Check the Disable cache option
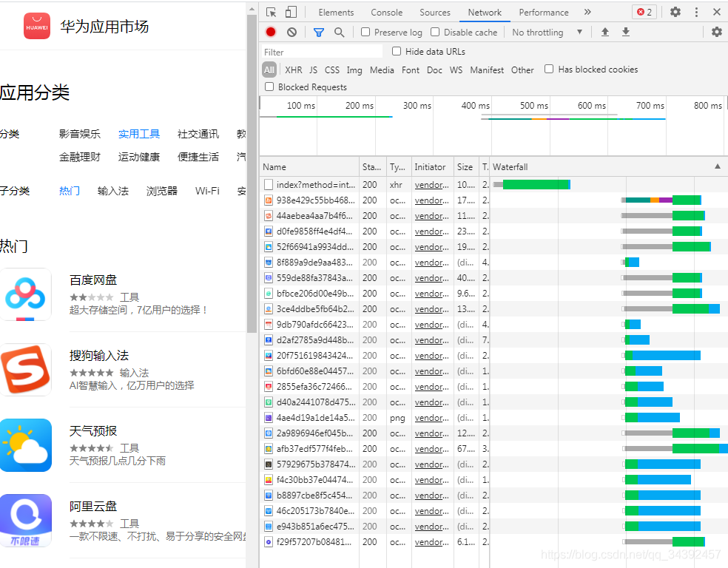The image size is (728, 568). coord(435,32)
